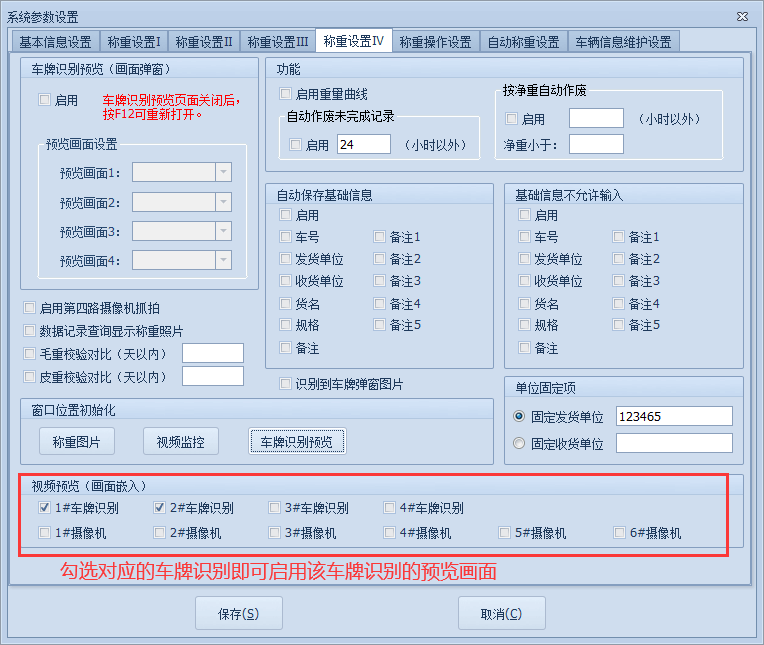Choose the 固定发货单位 radio option

pyautogui.click(x=518, y=416)
